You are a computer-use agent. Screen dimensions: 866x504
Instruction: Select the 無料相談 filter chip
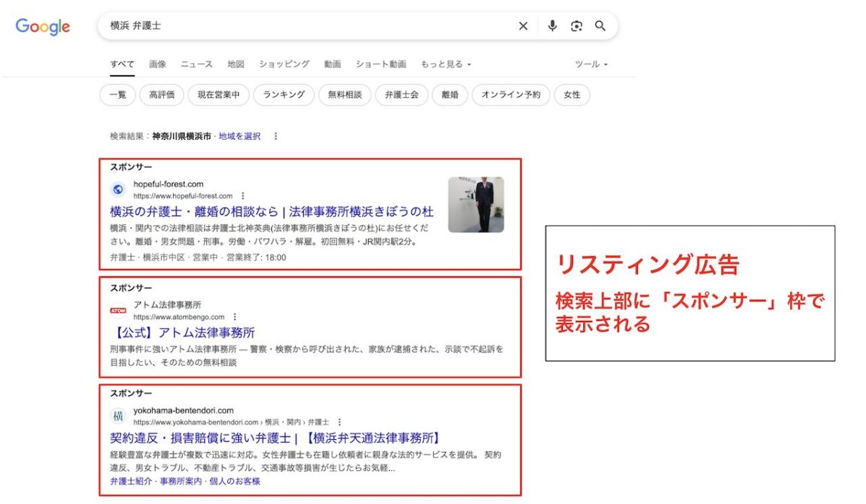pos(344,95)
